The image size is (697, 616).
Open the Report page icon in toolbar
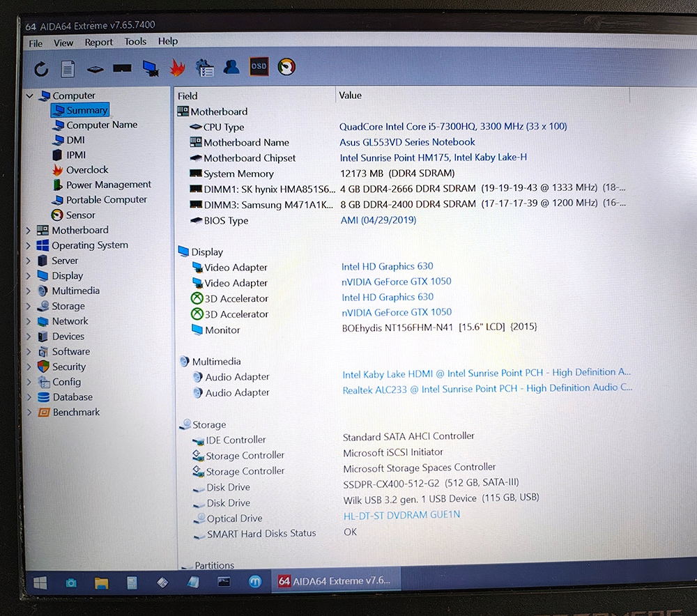68,69
